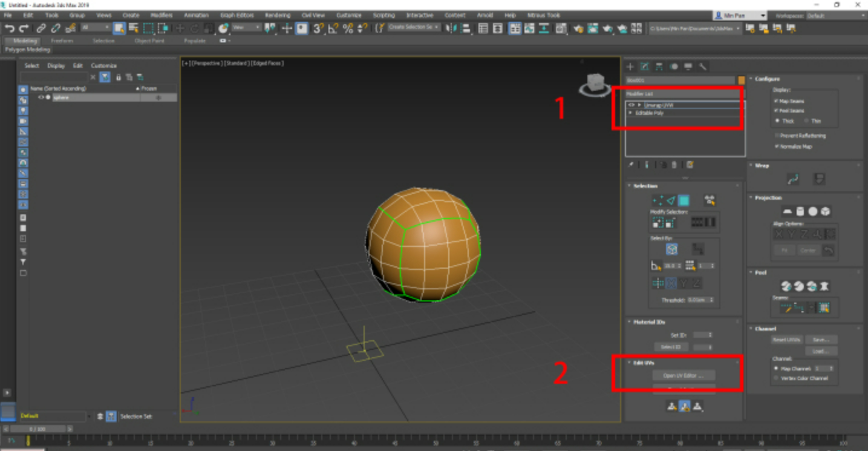
Task: Select Vertex sub-object mode in Selection rollout
Action: tap(658, 200)
